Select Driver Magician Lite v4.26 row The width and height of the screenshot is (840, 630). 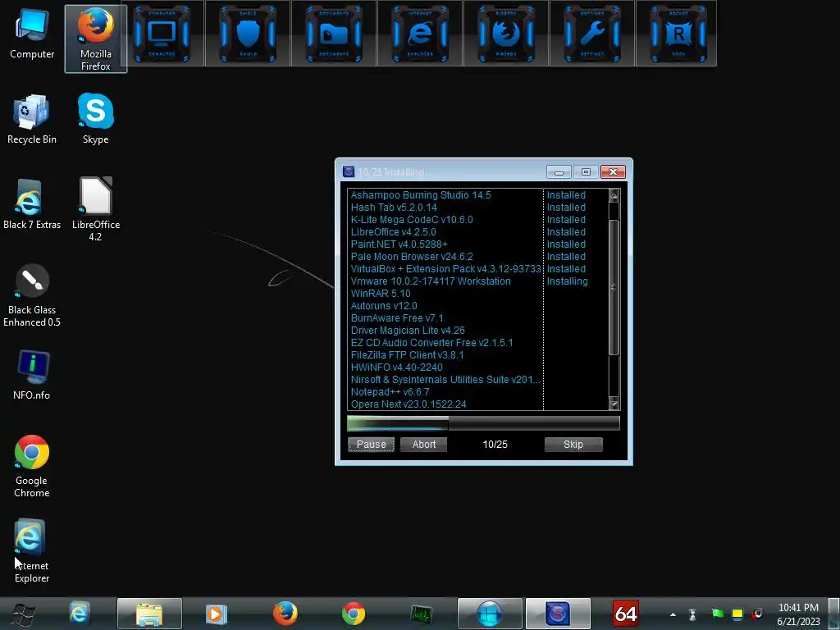point(408,331)
